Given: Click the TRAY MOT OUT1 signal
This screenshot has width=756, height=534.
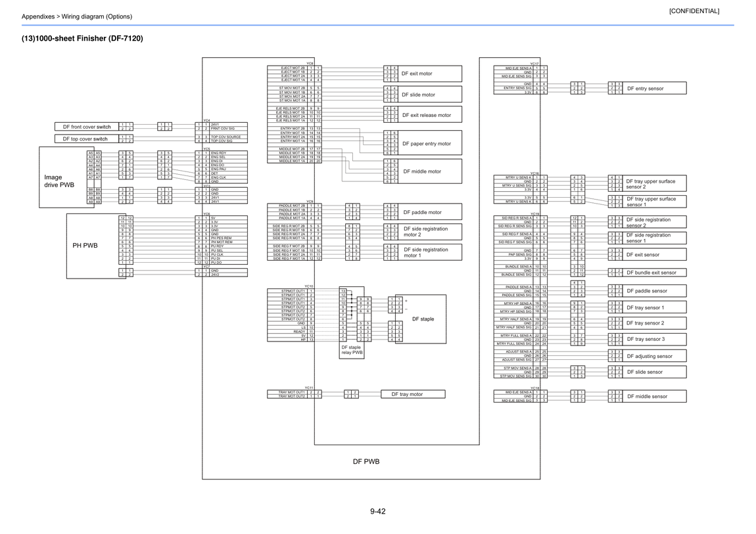Looking at the screenshot, I should [292, 392].
